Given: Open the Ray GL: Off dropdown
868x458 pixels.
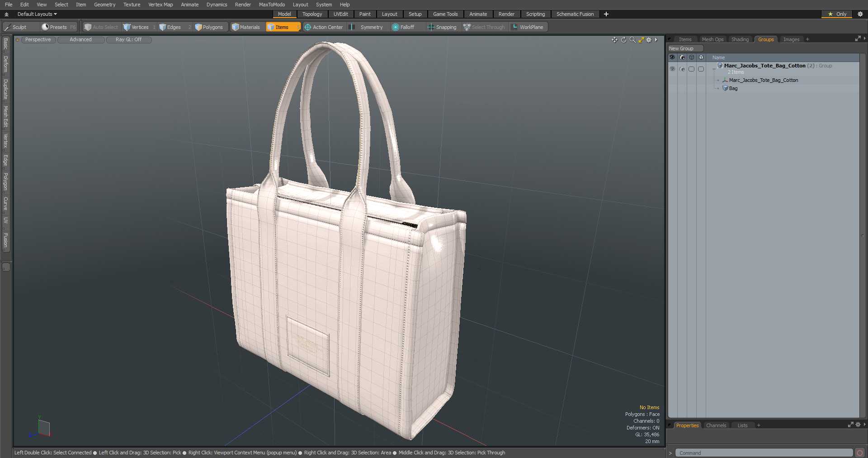Looking at the screenshot, I should pyautogui.click(x=128, y=40).
